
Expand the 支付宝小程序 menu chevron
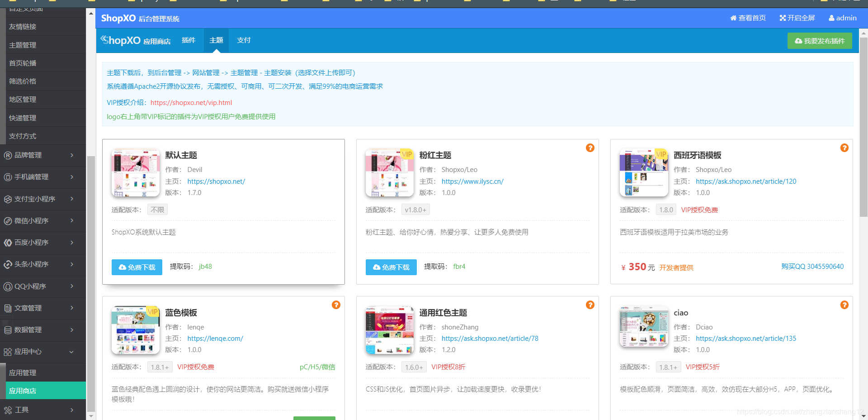click(72, 199)
